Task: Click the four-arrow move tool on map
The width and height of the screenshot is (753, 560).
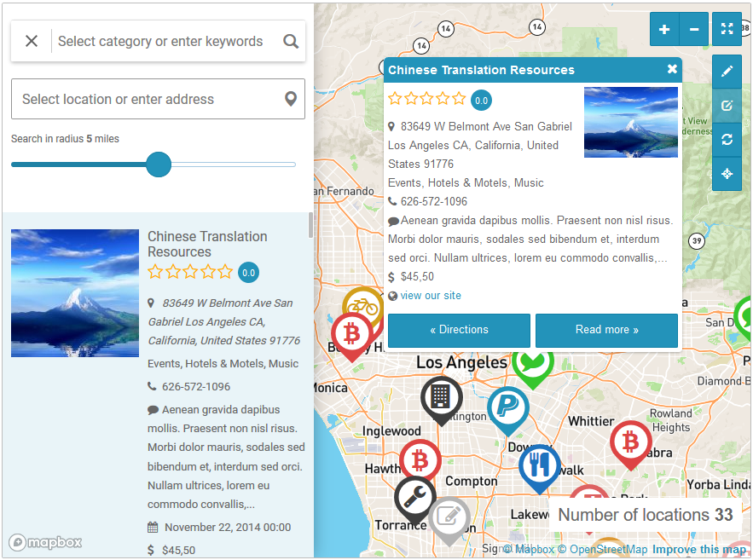Action: (x=727, y=174)
